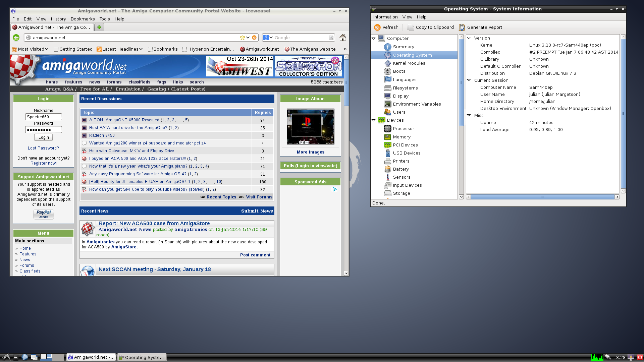The height and width of the screenshot is (362, 644).
Task: Select the Kernel Modules tree icon
Action: (x=387, y=63)
